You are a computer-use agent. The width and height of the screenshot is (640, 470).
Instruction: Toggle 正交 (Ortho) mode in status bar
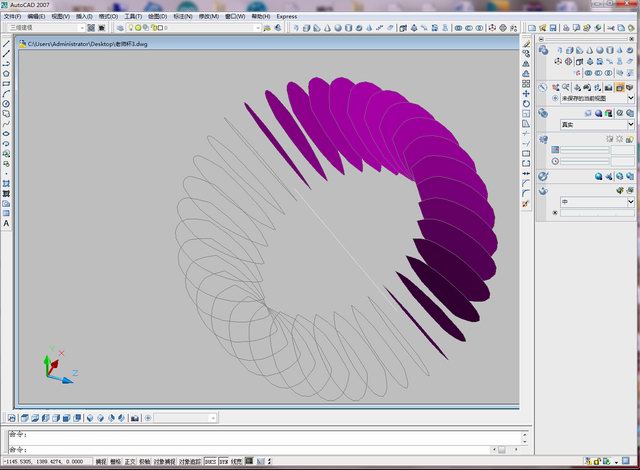click(129, 462)
